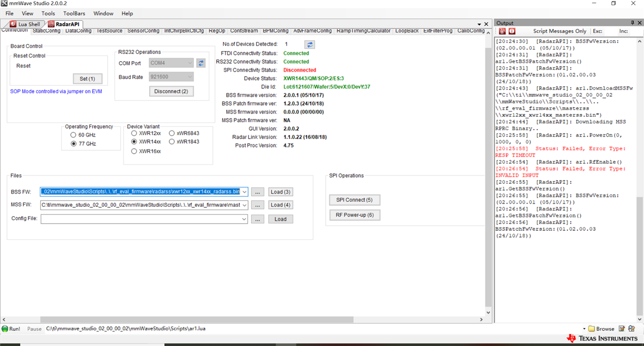Refresh the COM port list

coord(201,63)
